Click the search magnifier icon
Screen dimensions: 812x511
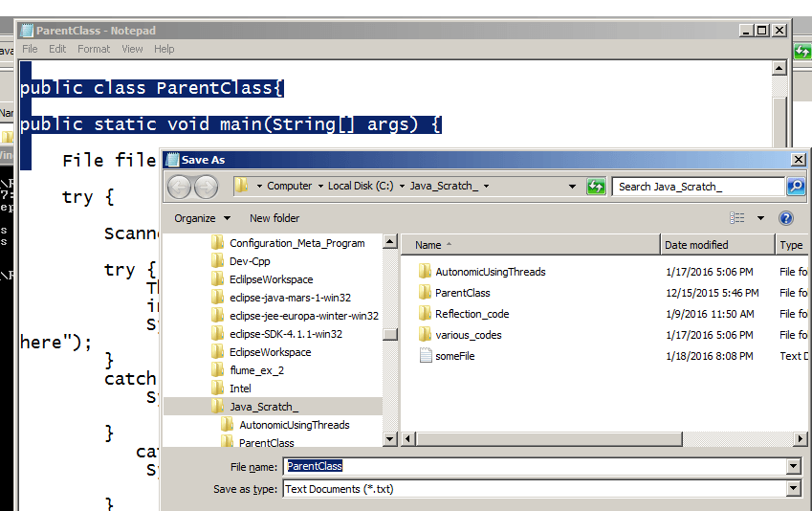click(795, 187)
